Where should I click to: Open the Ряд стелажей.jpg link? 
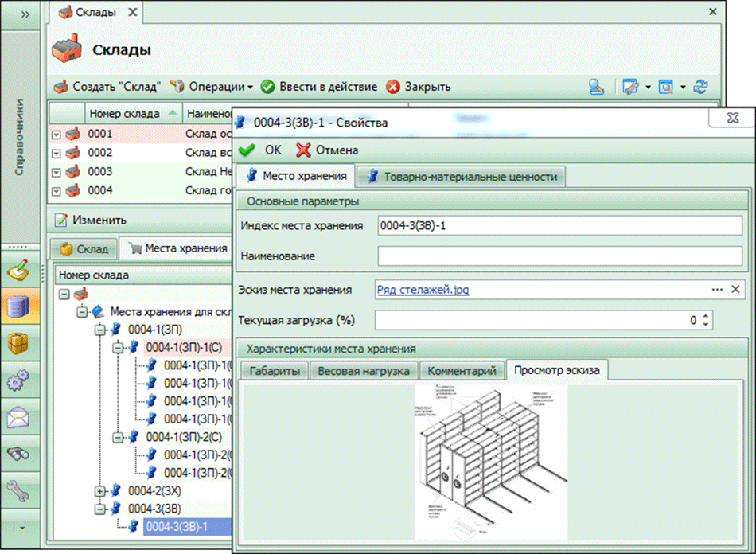423,290
